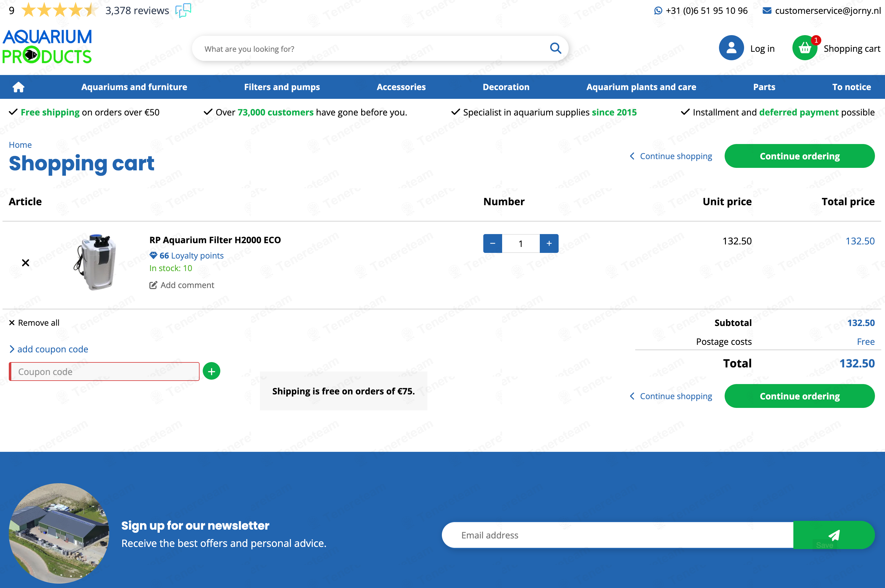The image size is (885, 588).
Task: Click bottom Continue shopping link
Action: [x=671, y=396]
